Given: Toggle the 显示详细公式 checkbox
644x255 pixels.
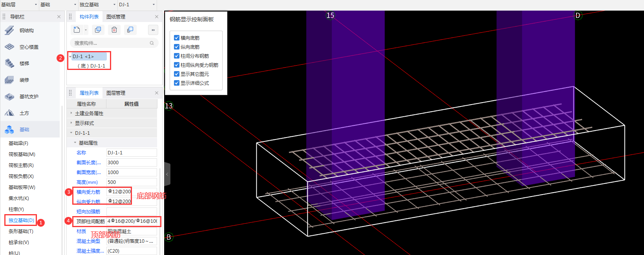Looking at the screenshot, I should (x=177, y=83).
